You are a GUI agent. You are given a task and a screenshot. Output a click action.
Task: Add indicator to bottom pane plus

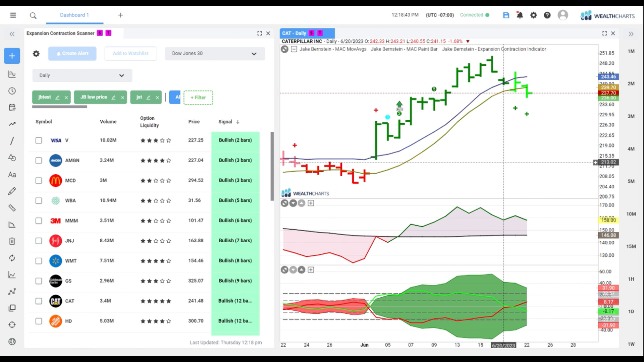[311, 270]
